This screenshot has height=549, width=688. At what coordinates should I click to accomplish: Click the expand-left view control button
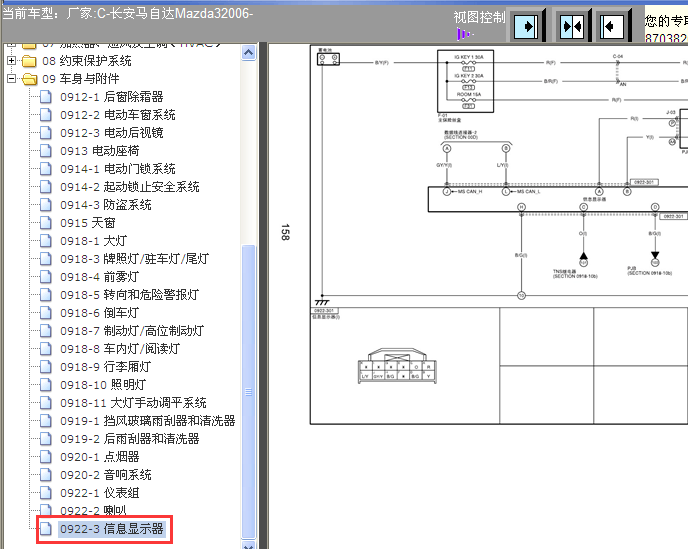[x=612, y=26]
